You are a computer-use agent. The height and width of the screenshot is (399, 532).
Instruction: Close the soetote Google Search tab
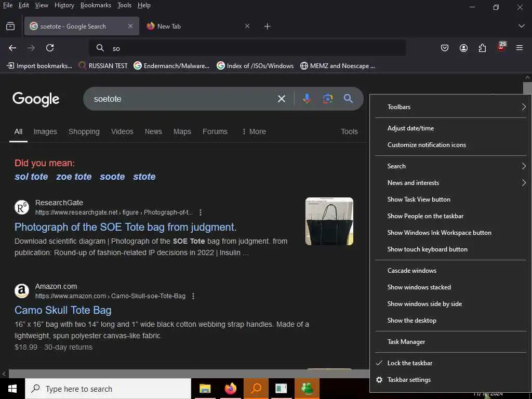[130, 26]
